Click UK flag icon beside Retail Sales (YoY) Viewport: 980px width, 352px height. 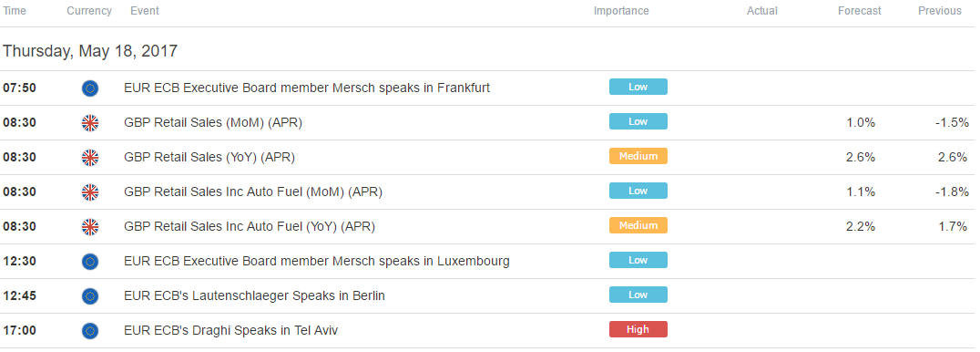coord(90,158)
